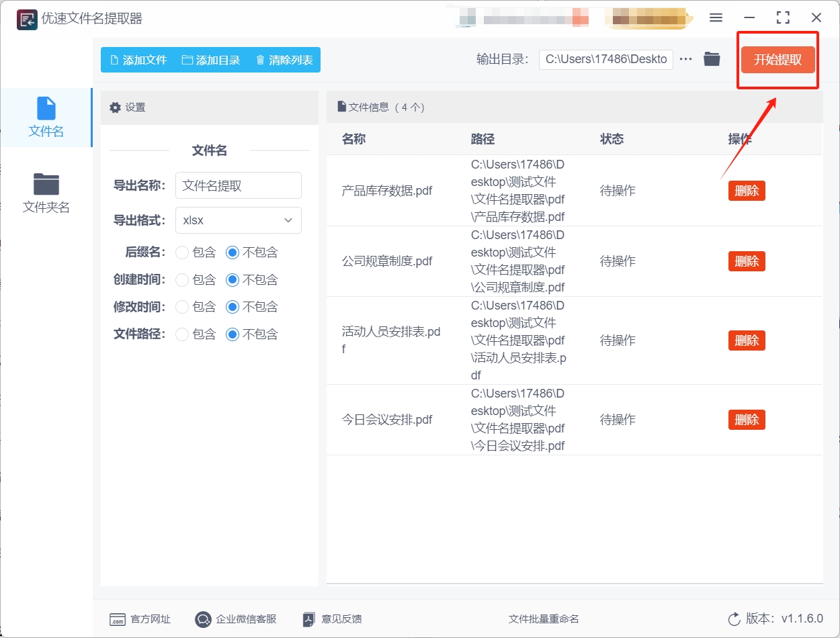Select file name 活动人员安排表.pdf
Screen dimensions: 840x638
(391, 340)
